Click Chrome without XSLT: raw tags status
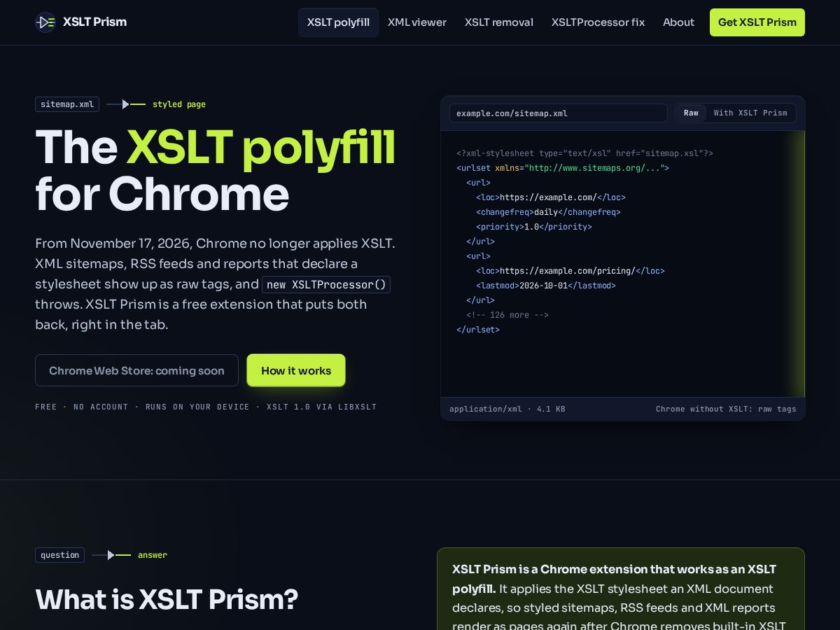The height and width of the screenshot is (630, 840). [726, 409]
